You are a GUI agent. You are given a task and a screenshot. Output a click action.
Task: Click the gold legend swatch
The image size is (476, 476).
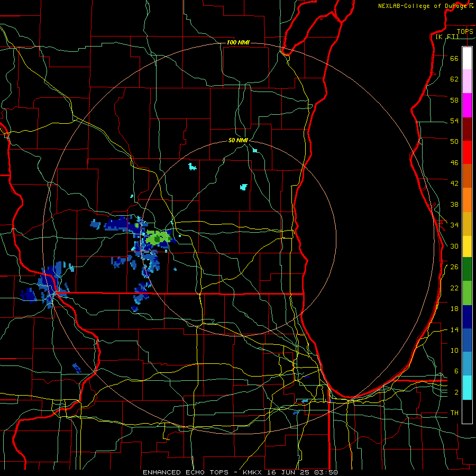click(x=467, y=224)
